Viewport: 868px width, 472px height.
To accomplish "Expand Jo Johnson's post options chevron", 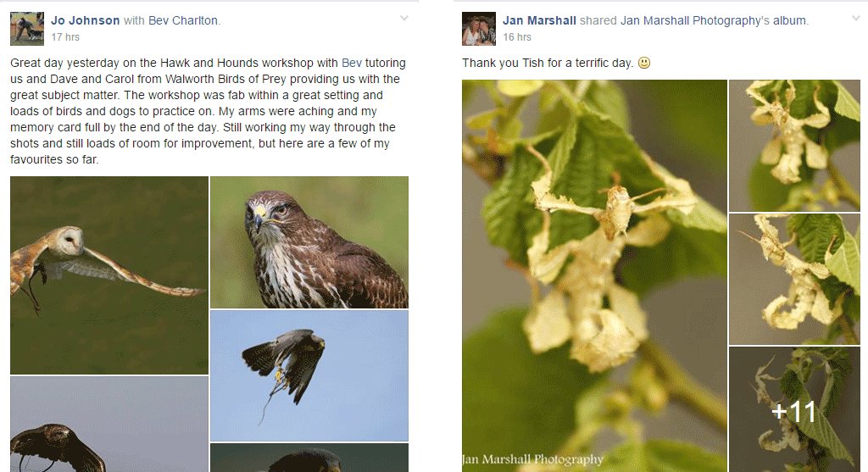I will pyautogui.click(x=404, y=18).
